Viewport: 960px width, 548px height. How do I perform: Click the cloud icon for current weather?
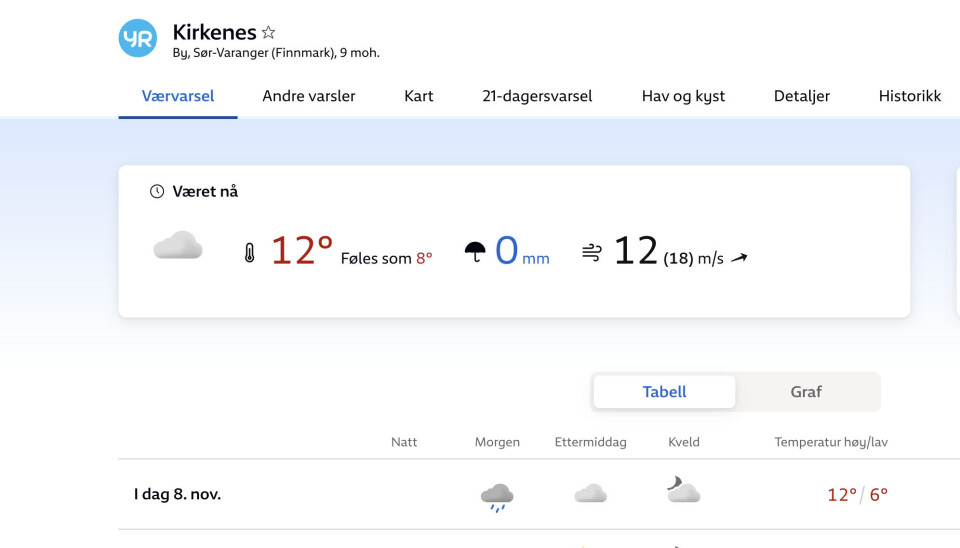click(178, 247)
